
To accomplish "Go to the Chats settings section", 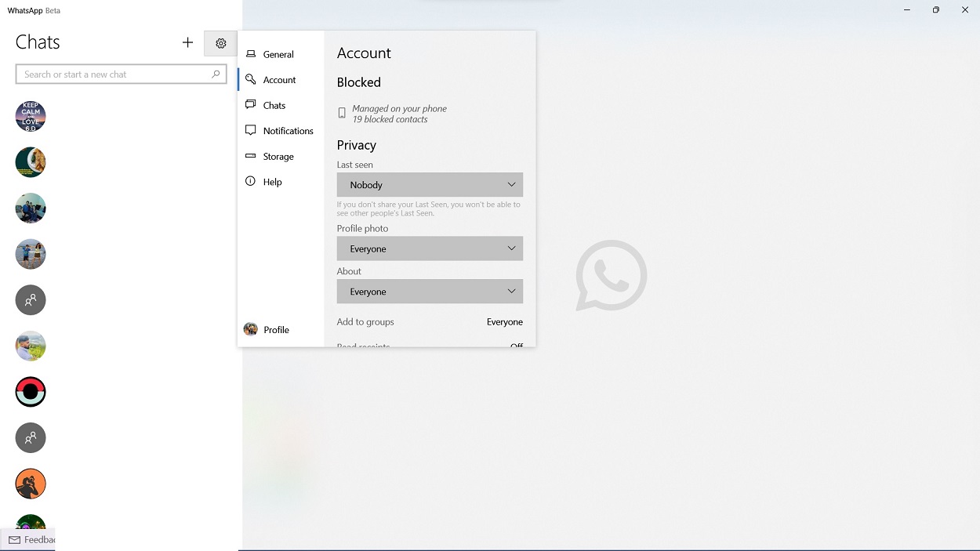I will click(281, 105).
